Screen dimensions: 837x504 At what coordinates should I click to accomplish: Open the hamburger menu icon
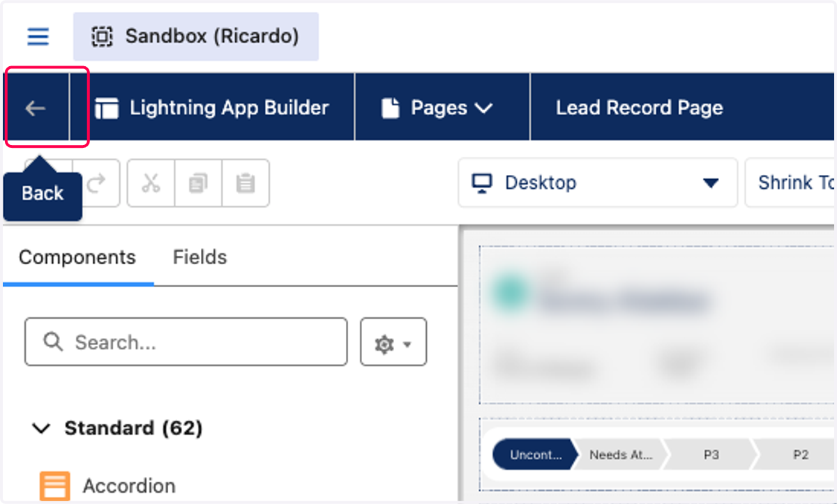[38, 36]
